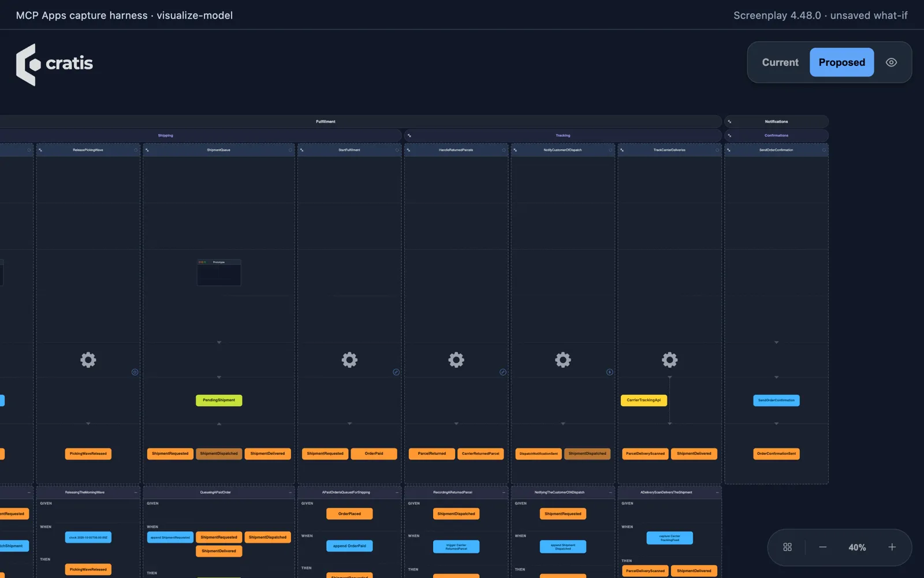Click the cratis logo
This screenshot has height=578, width=924.
point(55,64)
